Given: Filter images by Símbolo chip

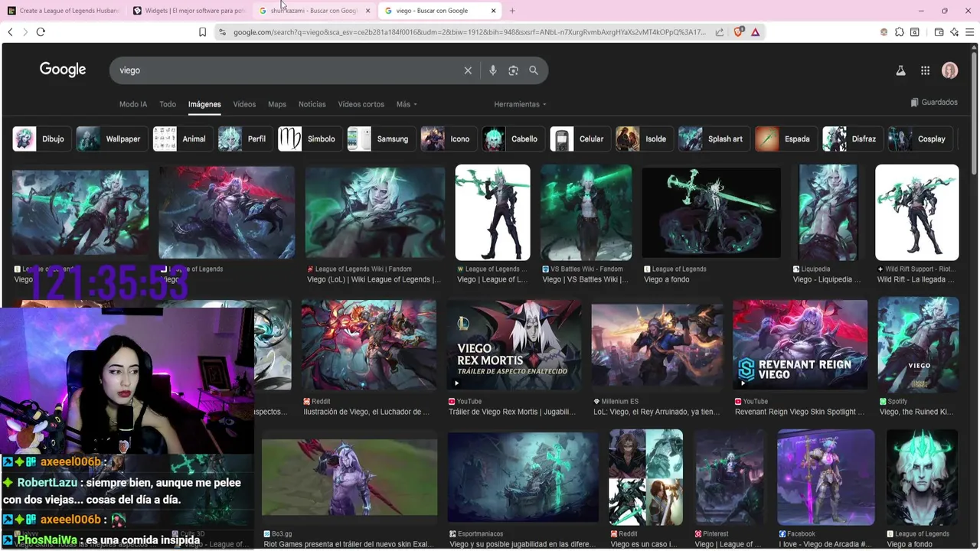Looking at the screenshot, I should [x=309, y=139].
